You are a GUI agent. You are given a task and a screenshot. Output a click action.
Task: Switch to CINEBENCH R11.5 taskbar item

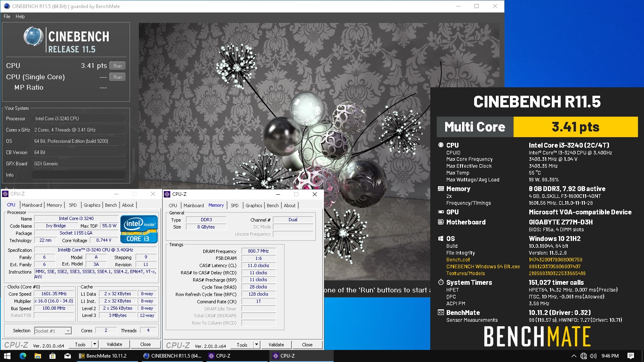pos(172,356)
